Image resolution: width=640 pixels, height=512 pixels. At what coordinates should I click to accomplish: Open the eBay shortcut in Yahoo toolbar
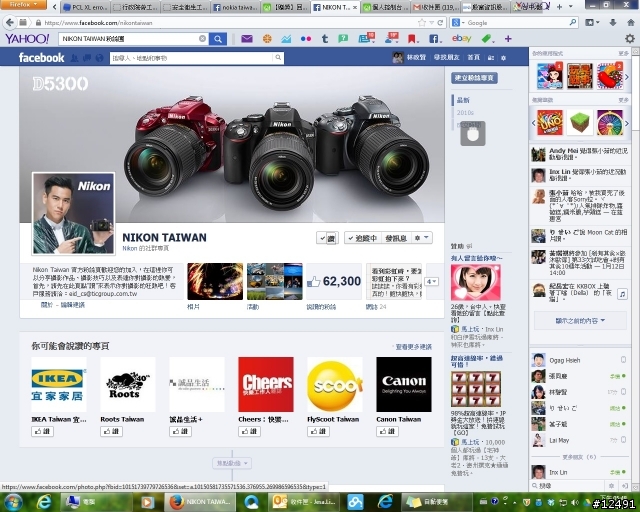462,38
